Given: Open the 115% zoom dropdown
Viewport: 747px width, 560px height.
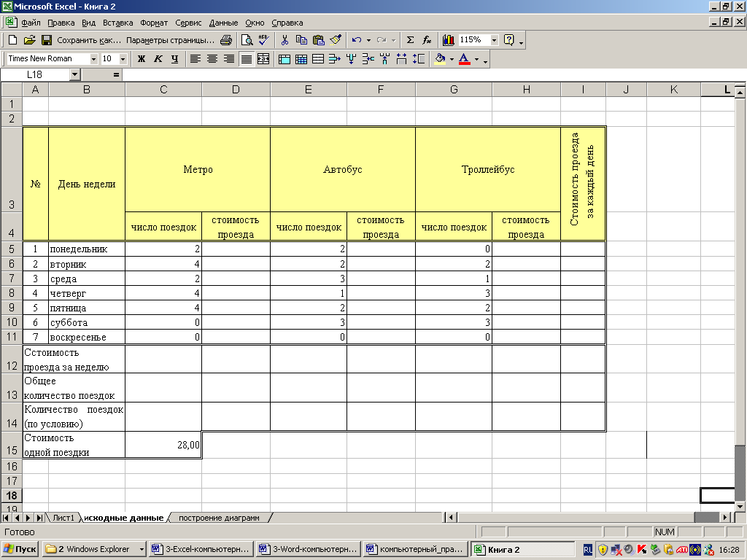Looking at the screenshot, I should click(x=494, y=40).
